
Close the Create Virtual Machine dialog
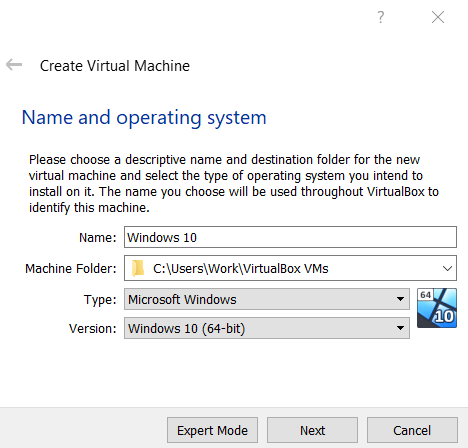click(x=438, y=17)
